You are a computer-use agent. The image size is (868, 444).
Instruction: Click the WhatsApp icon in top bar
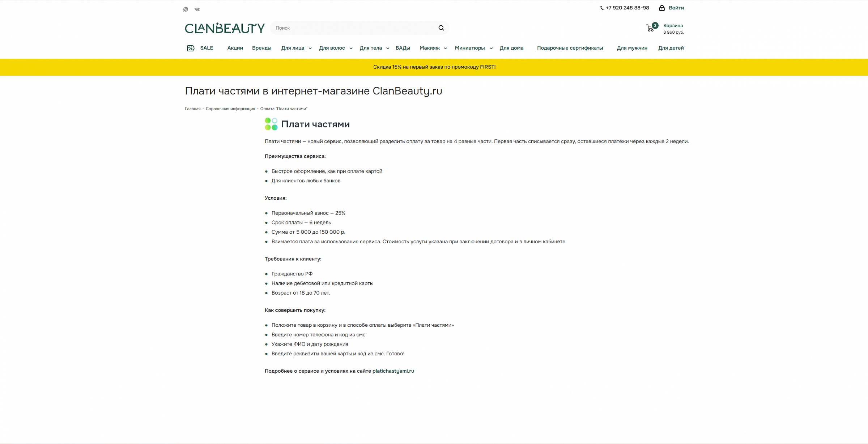coord(186,9)
